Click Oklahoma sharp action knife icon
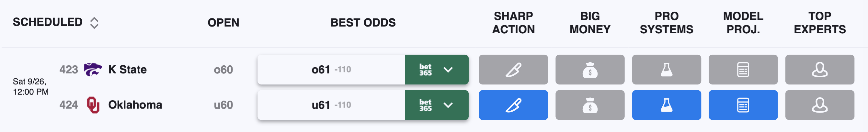Image resolution: width=868 pixels, height=132 pixels. tap(513, 105)
